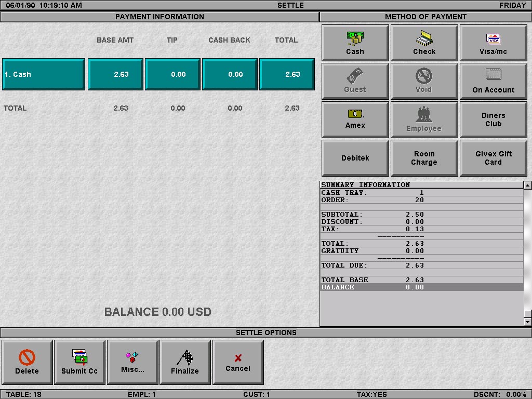This screenshot has width=532, height=399.
Task: Pay with Givex Gift Card
Action: coord(493,158)
